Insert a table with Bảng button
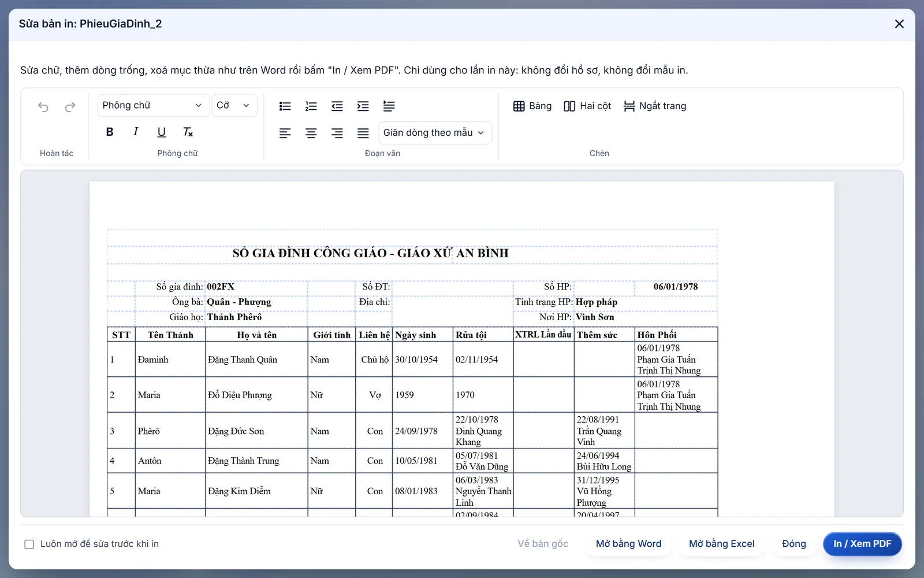The height and width of the screenshot is (578, 924). (532, 106)
